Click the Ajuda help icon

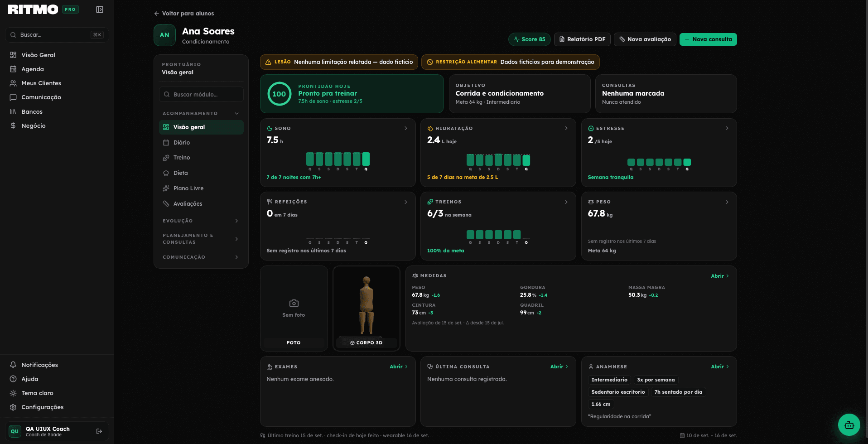tap(13, 379)
